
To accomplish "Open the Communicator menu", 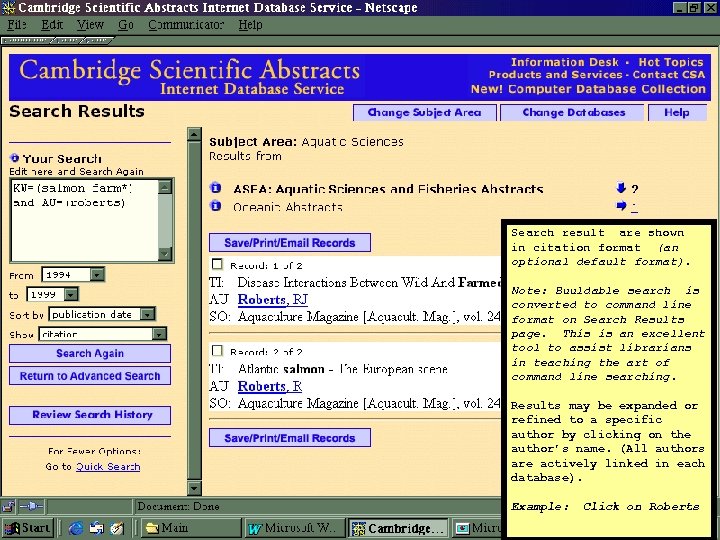I will [186, 25].
